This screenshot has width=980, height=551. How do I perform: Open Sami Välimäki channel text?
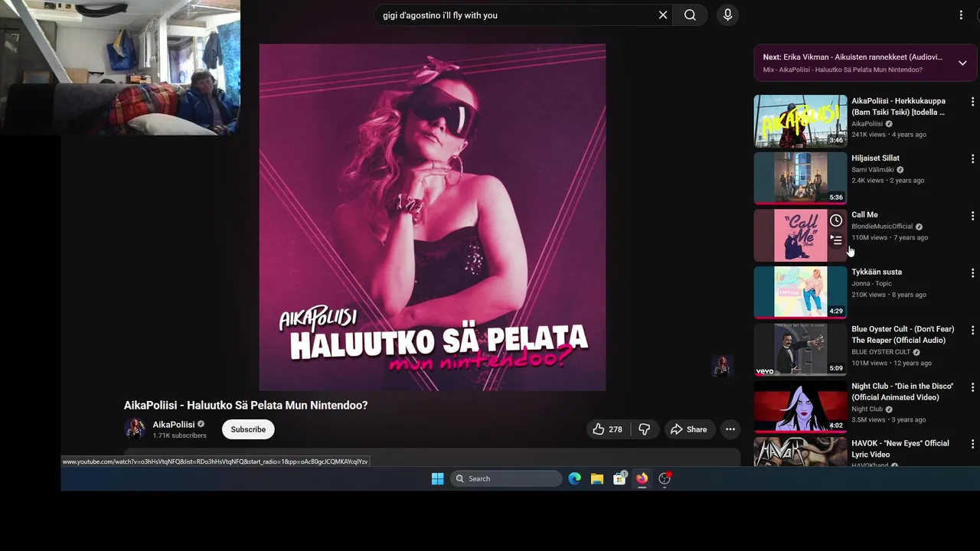point(872,170)
